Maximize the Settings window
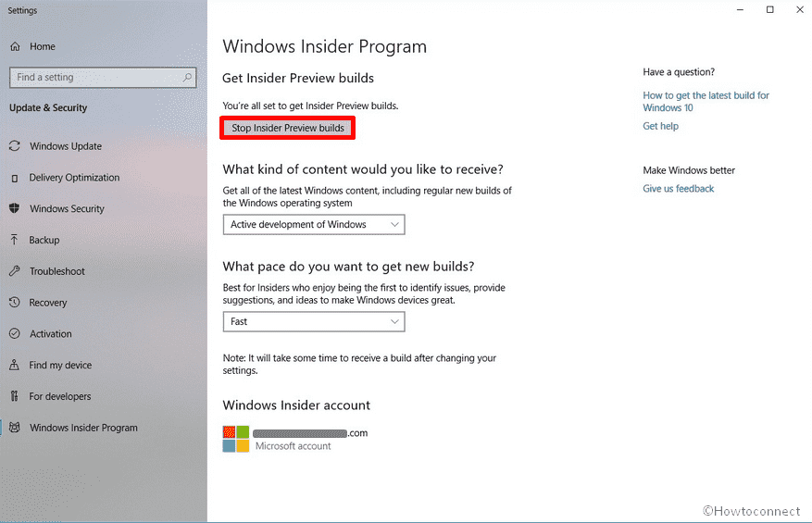The image size is (812, 523). [770, 10]
